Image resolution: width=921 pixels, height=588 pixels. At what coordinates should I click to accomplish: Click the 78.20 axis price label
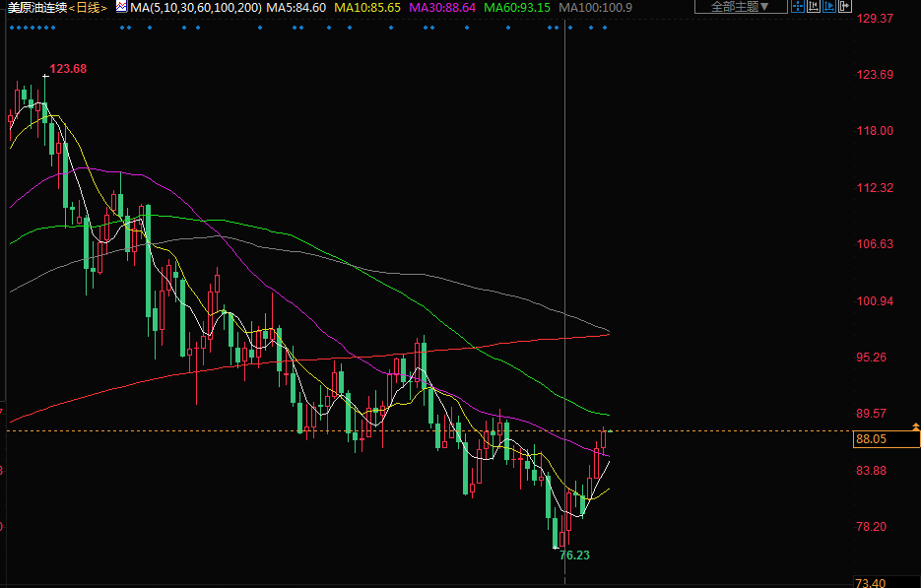pos(871,526)
